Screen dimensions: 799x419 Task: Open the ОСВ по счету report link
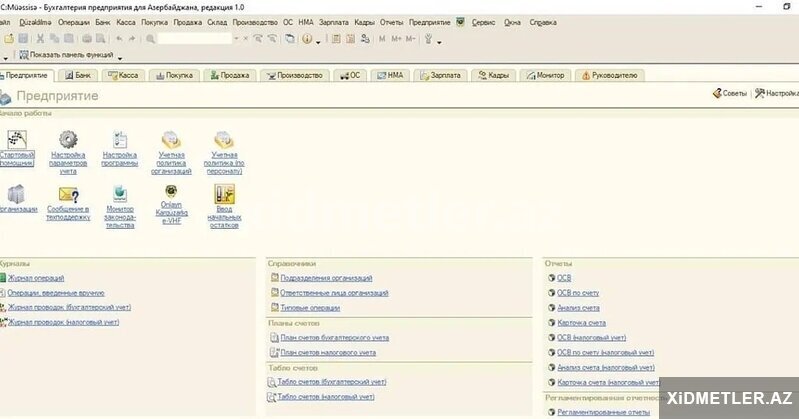click(x=578, y=293)
